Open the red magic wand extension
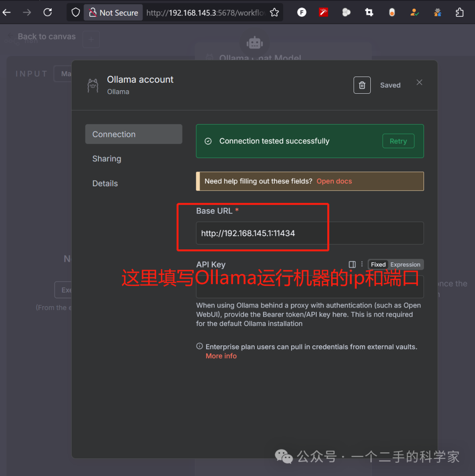Screen dimensions: 475x476 click(324, 12)
